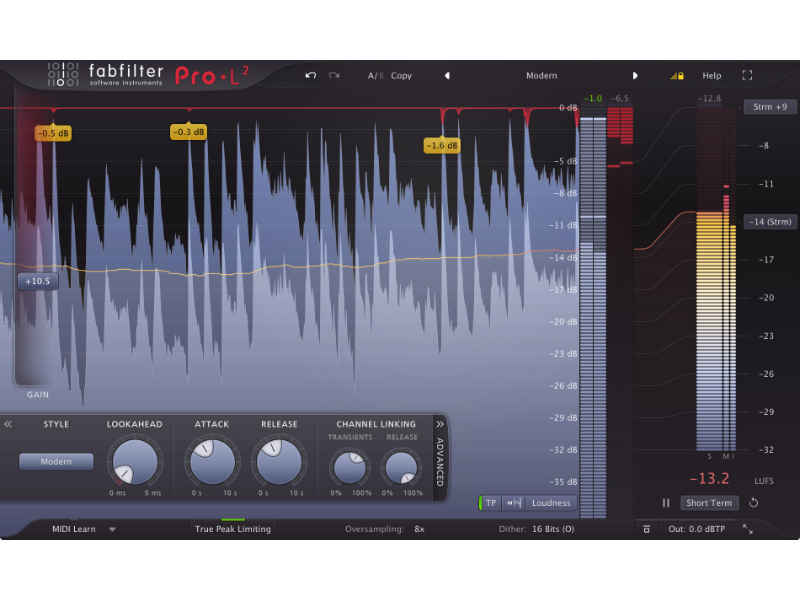Toggle True Peak Limiting
Viewport: 800px width, 600px height.
[x=233, y=529]
